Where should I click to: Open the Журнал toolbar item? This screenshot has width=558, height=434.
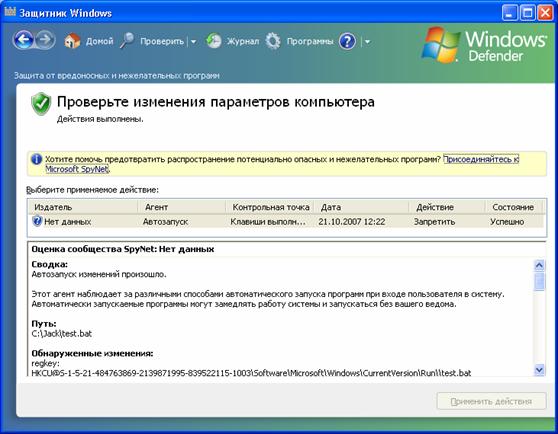[x=243, y=41]
